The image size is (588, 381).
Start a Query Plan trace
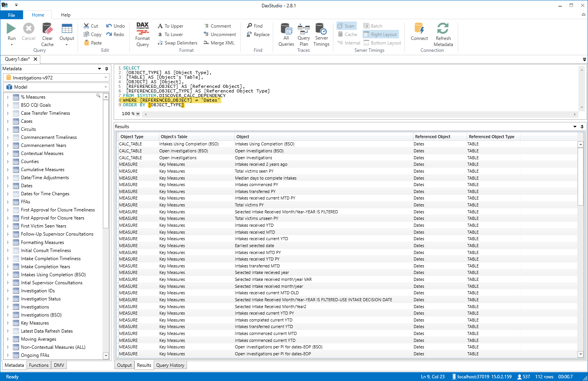pos(303,33)
